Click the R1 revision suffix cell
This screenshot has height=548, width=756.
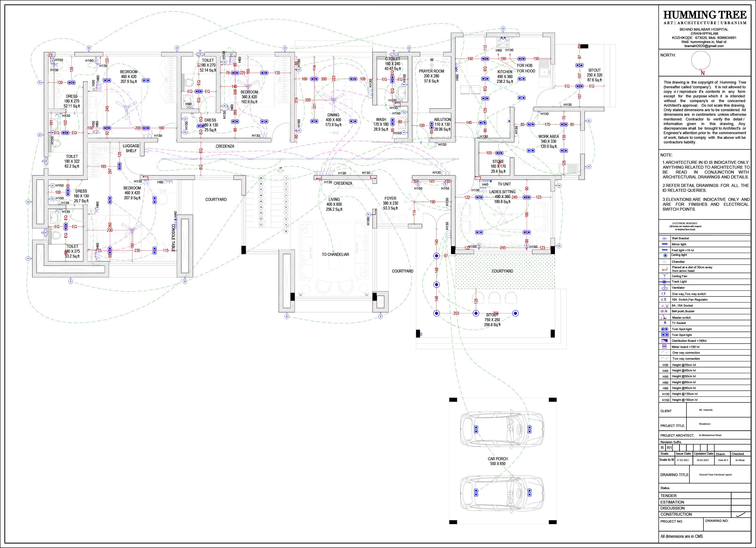click(669, 448)
